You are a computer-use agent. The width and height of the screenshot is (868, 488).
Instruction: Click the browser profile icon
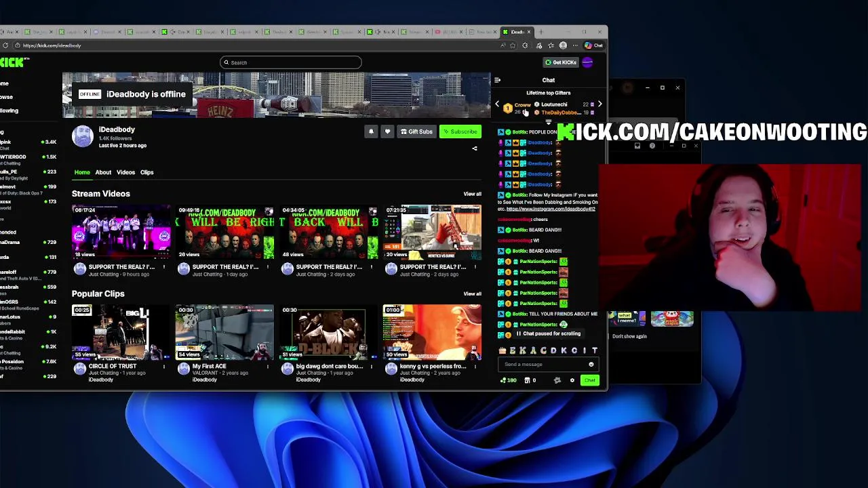click(563, 45)
